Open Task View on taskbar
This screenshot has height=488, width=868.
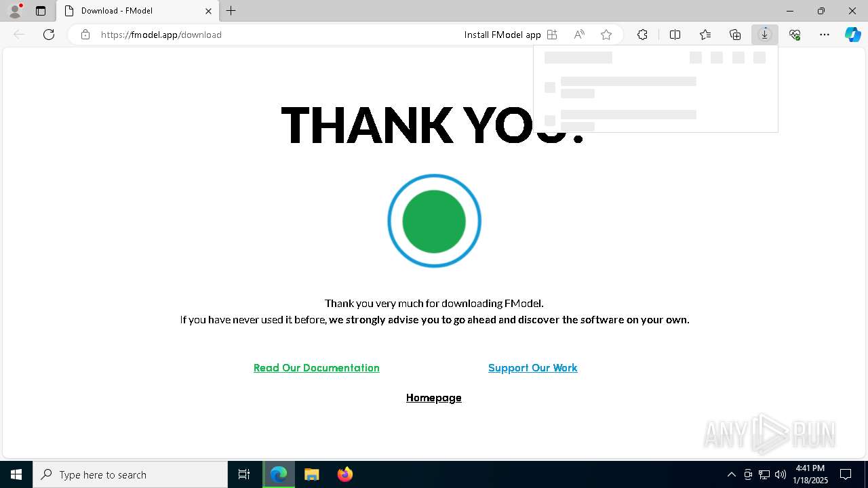[244, 474]
